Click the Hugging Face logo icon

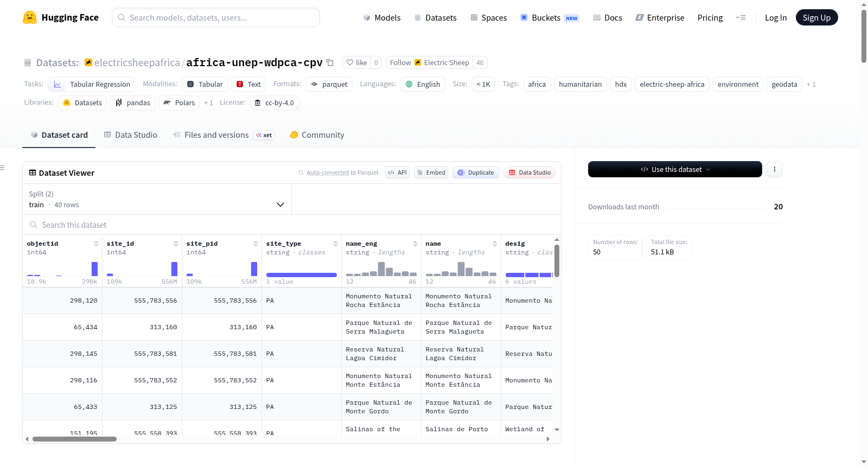pyautogui.click(x=30, y=17)
